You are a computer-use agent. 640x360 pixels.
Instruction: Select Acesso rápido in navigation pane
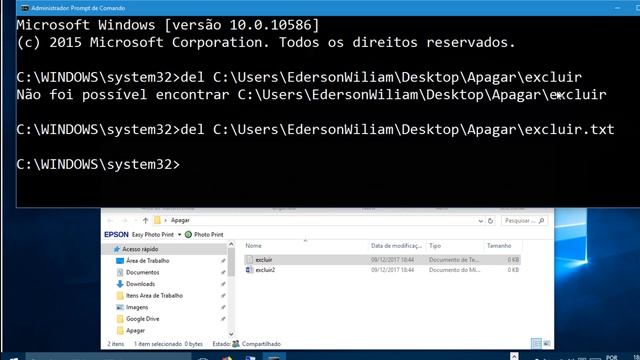pyautogui.click(x=140, y=249)
